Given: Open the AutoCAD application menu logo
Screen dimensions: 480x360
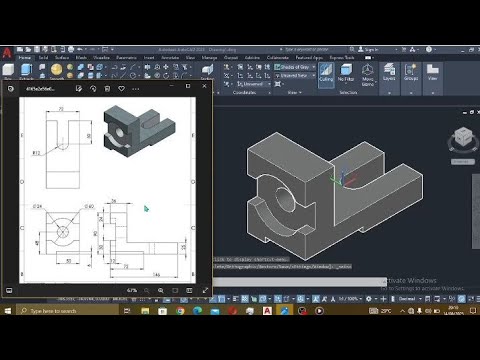Looking at the screenshot, I should (x=7, y=53).
